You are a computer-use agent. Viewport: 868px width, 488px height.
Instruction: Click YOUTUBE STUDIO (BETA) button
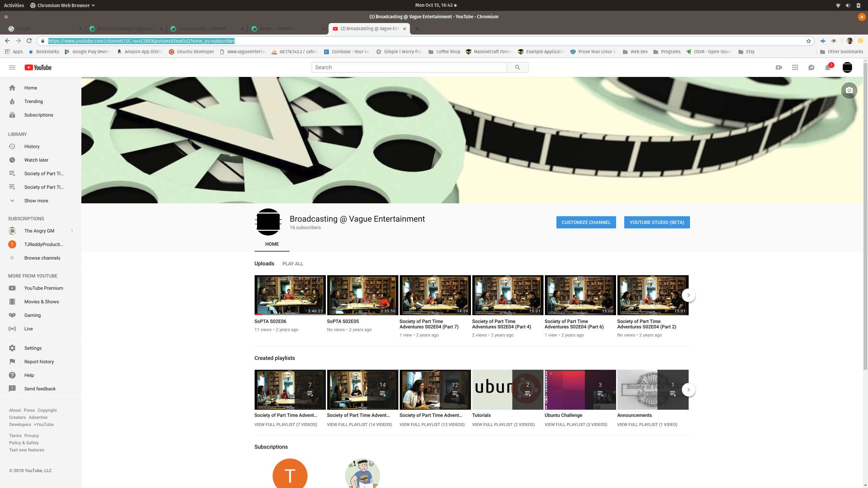click(x=657, y=222)
